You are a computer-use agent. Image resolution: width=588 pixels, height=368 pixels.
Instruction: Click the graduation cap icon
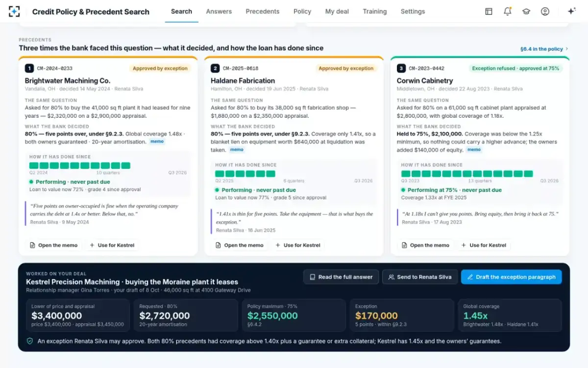tap(526, 11)
